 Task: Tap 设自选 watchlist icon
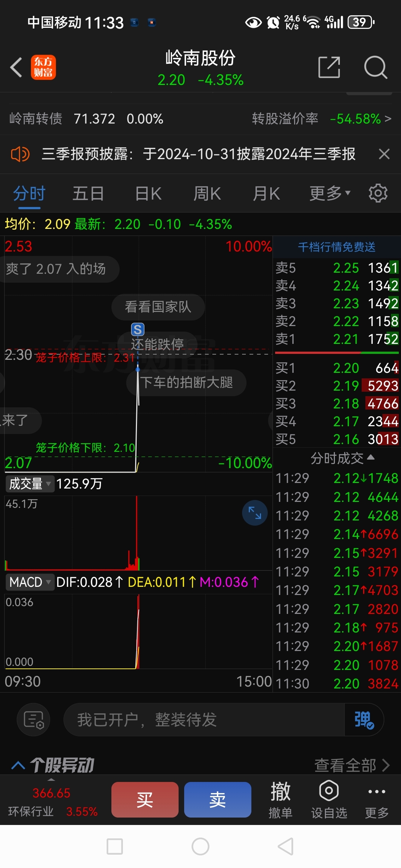pos(329,799)
